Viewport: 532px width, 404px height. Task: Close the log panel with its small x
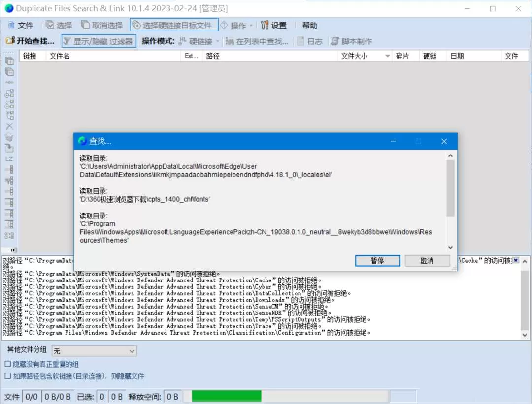[x=516, y=260]
